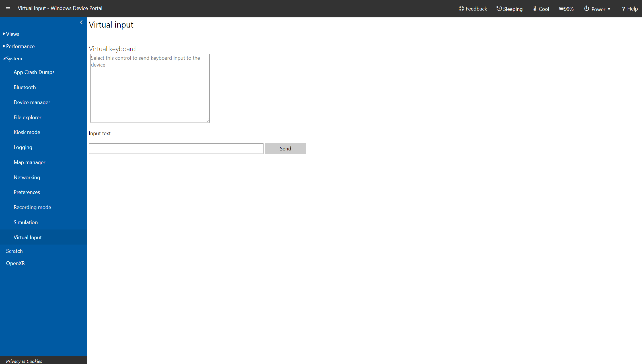Click the Input text field

(x=176, y=148)
